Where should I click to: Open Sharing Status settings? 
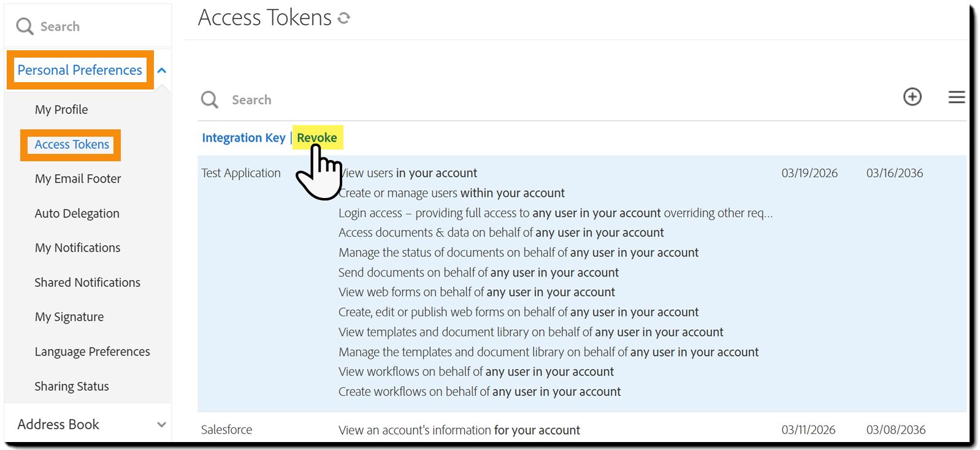pos(71,386)
